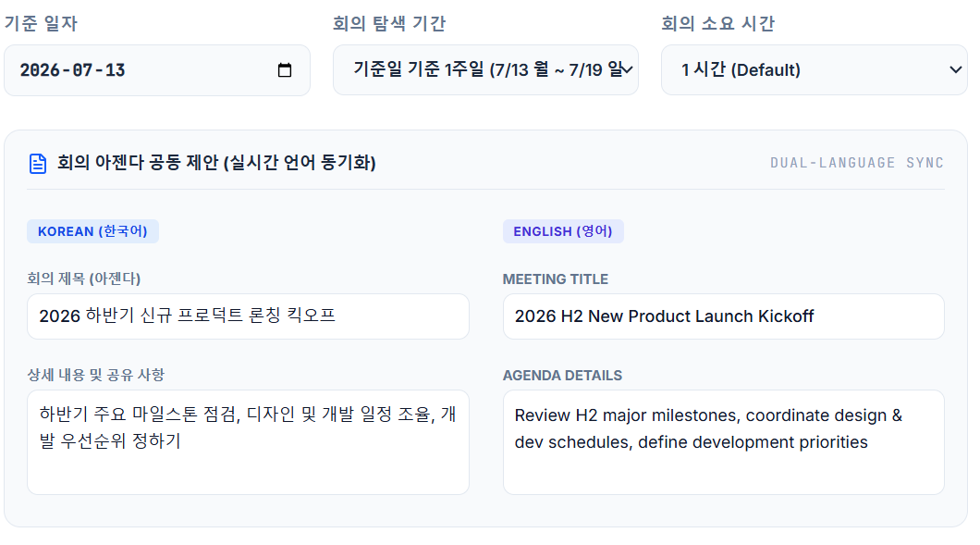Click the 회의 소요 시간 label
This screenshot has height=545, width=980.
(x=718, y=24)
